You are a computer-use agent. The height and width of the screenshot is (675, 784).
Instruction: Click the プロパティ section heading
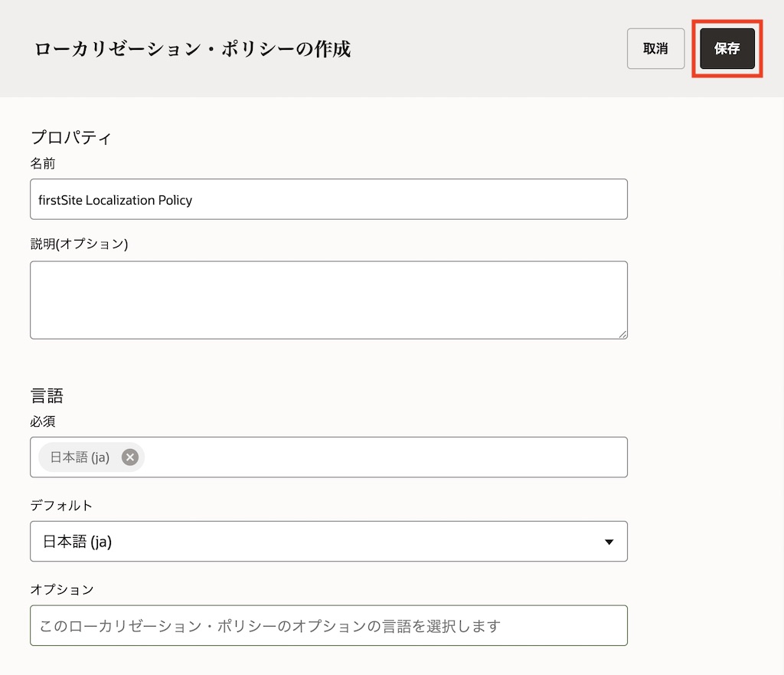coord(71,138)
